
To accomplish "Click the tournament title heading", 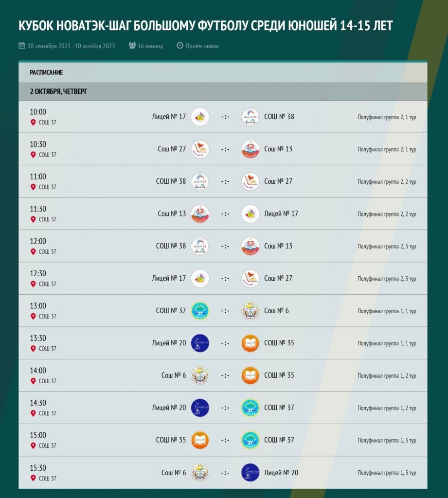I will tap(205, 26).
